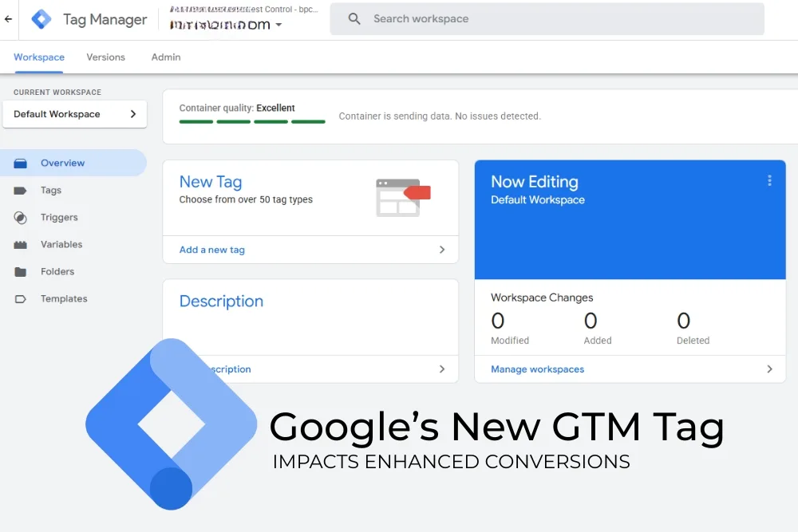
Task: Click the Add a new tag link
Action: tap(212, 250)
